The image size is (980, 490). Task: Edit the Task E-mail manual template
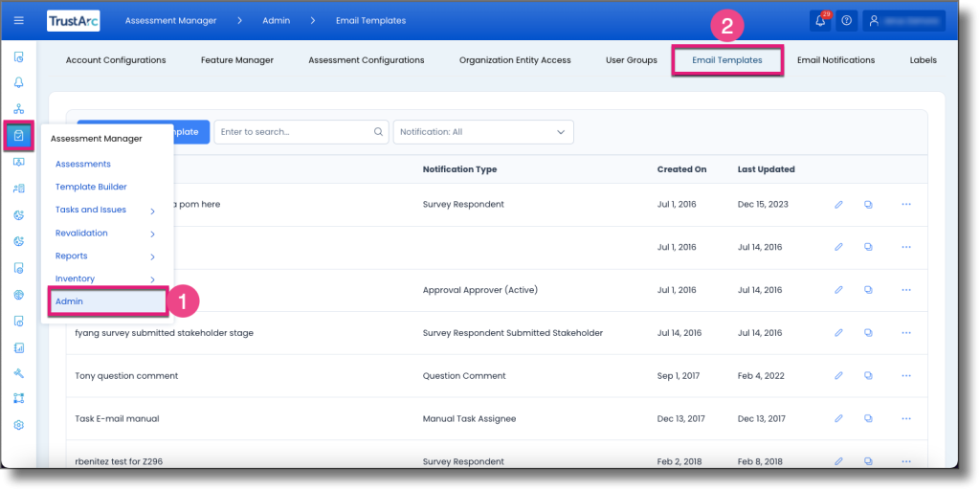click(x=838, y=419)
